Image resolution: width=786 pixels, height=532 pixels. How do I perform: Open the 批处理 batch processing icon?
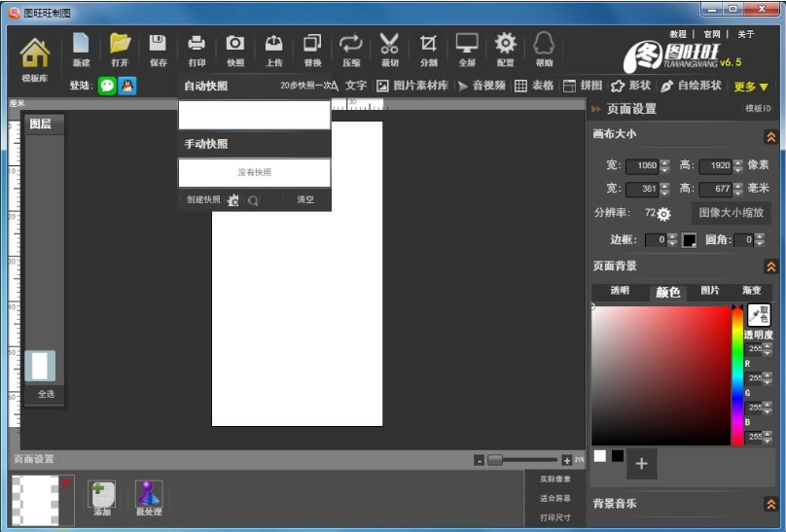pos(149,498)
